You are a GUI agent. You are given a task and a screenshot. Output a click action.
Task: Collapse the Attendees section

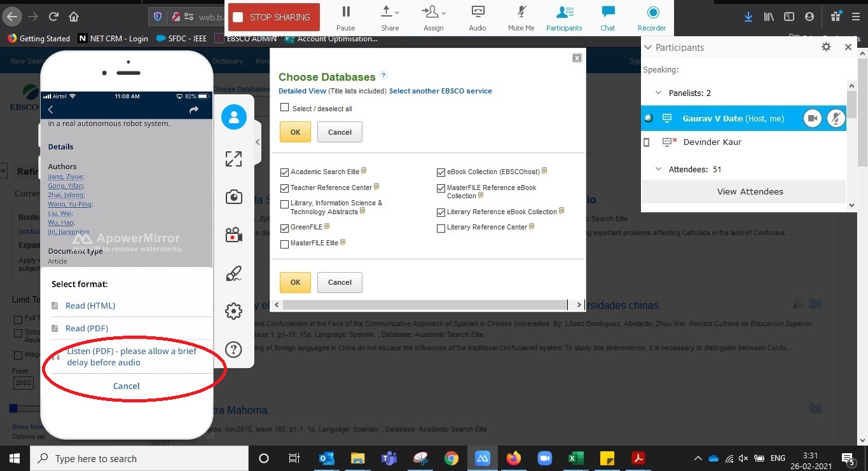coord(659,170)
